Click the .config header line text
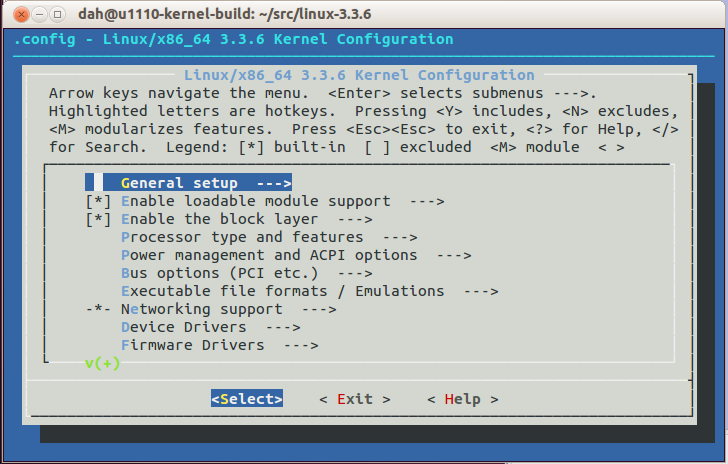Viewport: 728px width, 464px height. (235, 39)
